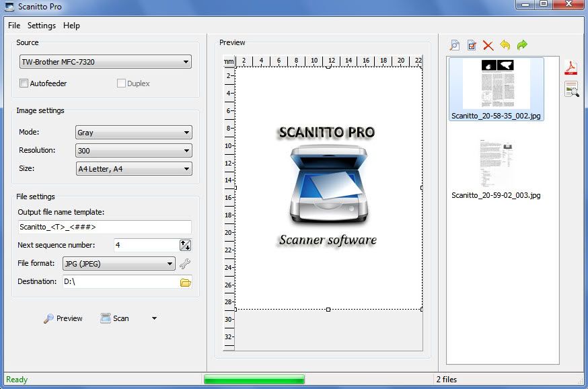Rotate image right with green arrow
This screenshot has height=389, width=588.
(522, 45)
